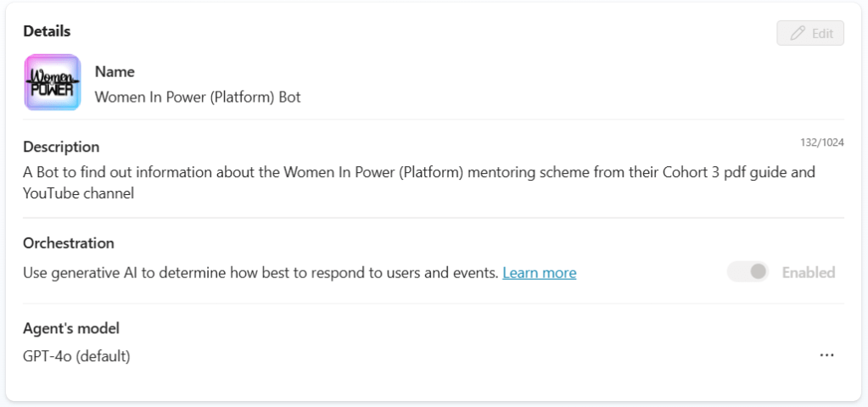Open the Learn more link
868x407 pixels.
point(539,272)
